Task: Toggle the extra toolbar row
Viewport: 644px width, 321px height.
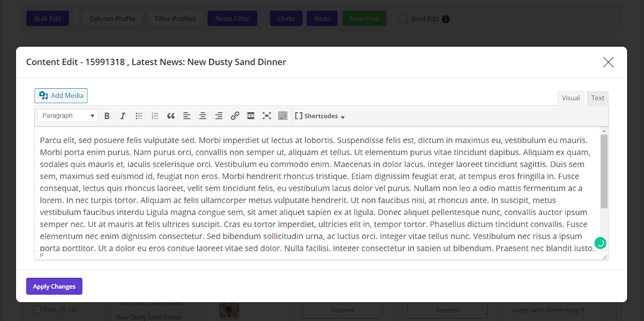Action: 283,116
